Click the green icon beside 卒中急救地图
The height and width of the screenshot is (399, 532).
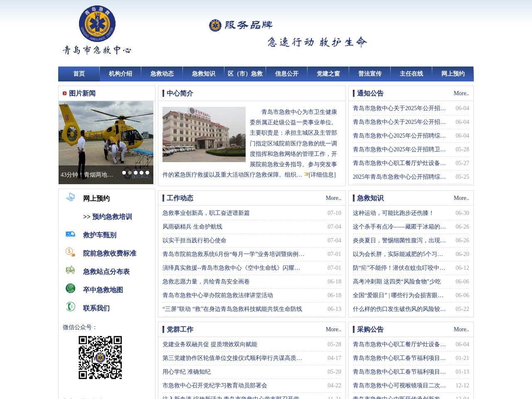click(x=71, y=288)
